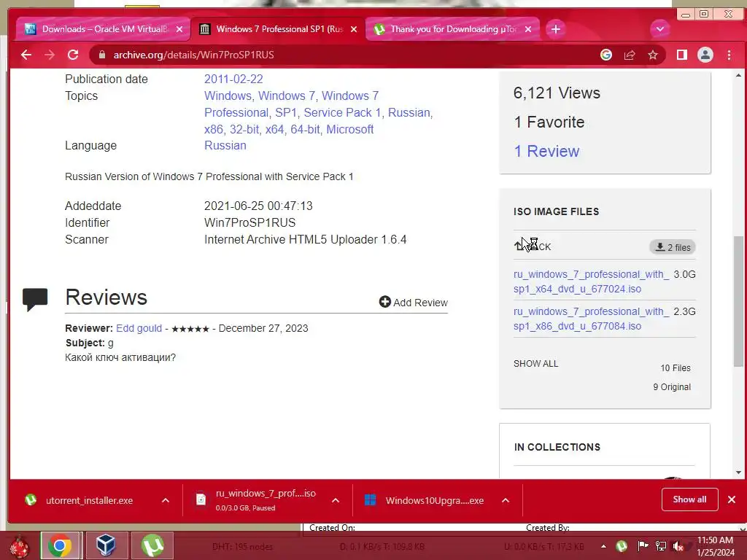This screenshot has height=560, width=747.
Task: Open the utorrent_installer.exe download
Action: (x=89, y=500)
